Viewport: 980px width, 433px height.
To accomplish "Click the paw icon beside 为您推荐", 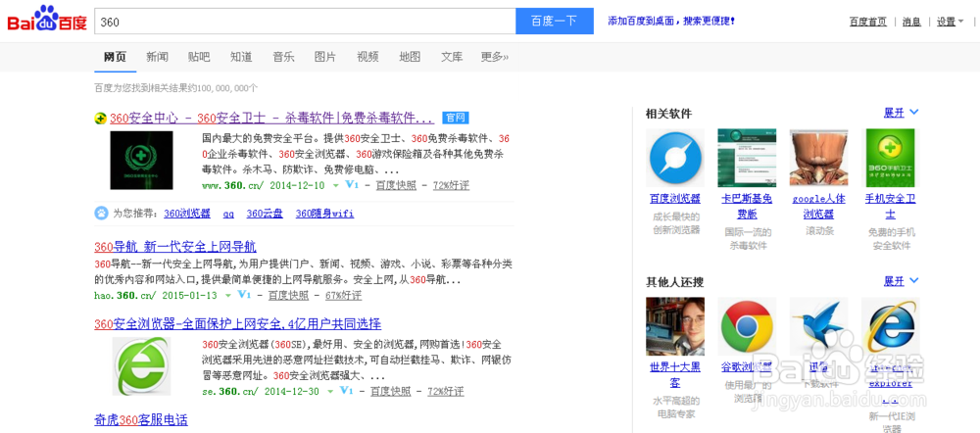I will pyautogui.click(x=101, y=213).
